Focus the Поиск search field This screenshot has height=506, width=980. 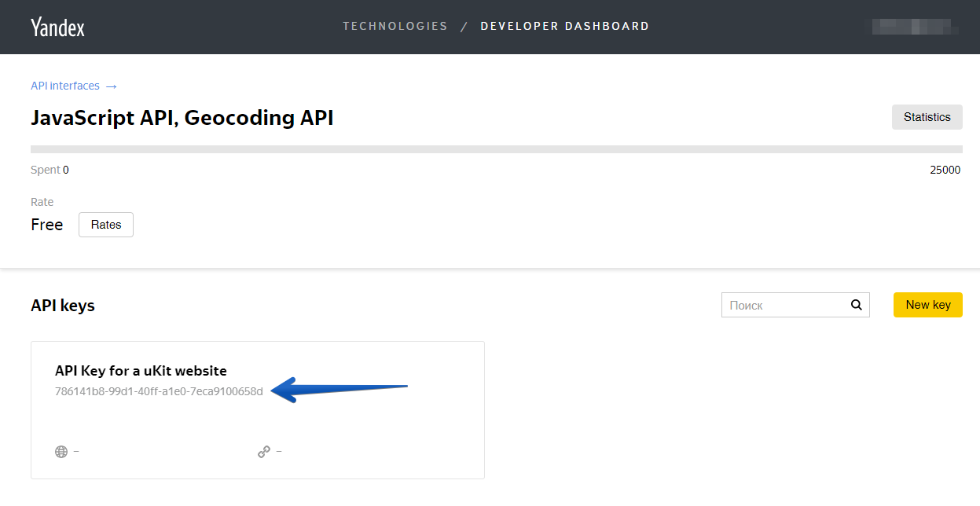[x=795, y=305]
